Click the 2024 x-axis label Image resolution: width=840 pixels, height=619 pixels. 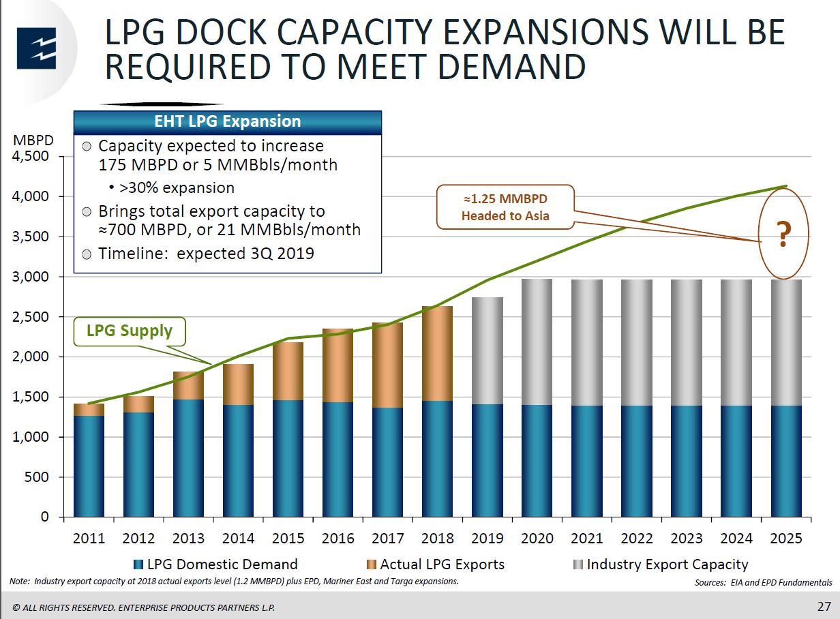736,538
